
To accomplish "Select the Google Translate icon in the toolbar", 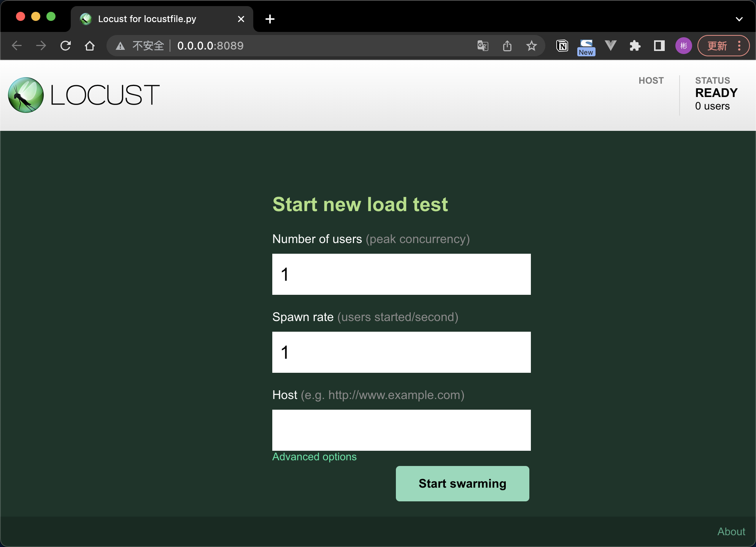I will click(483, 46).
